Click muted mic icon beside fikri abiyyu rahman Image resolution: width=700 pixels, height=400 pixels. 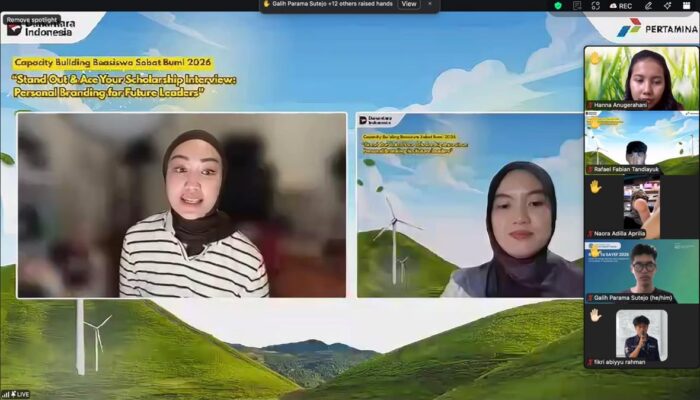[x=590, y=362]
